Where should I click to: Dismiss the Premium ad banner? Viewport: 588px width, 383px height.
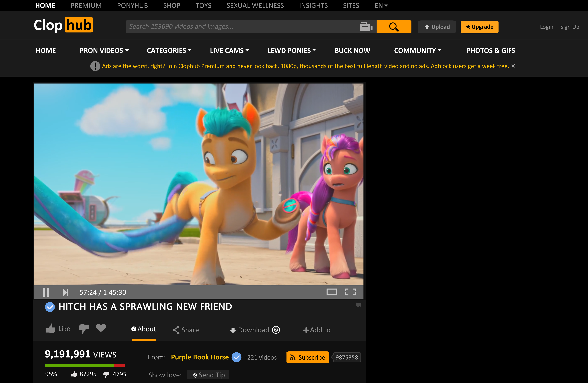513,66
